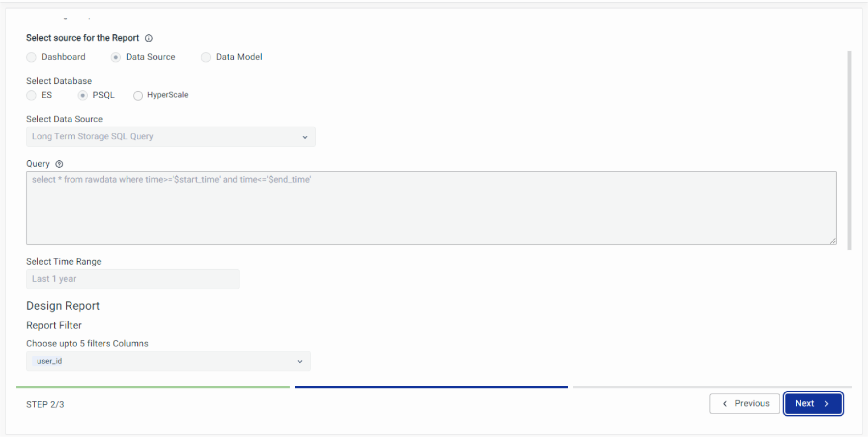This screenshot has width=868, height=437.
Task: Expand the filter columns dropdown arrow
Action: pyautogui.click(x=300, y=361)
